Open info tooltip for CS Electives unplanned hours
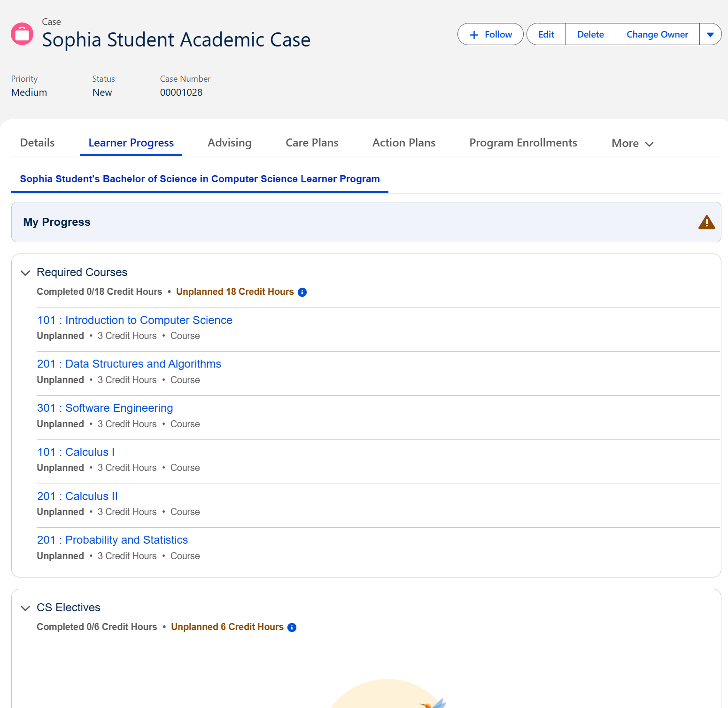This screenshot has width=728, height=708. [292, 627]
